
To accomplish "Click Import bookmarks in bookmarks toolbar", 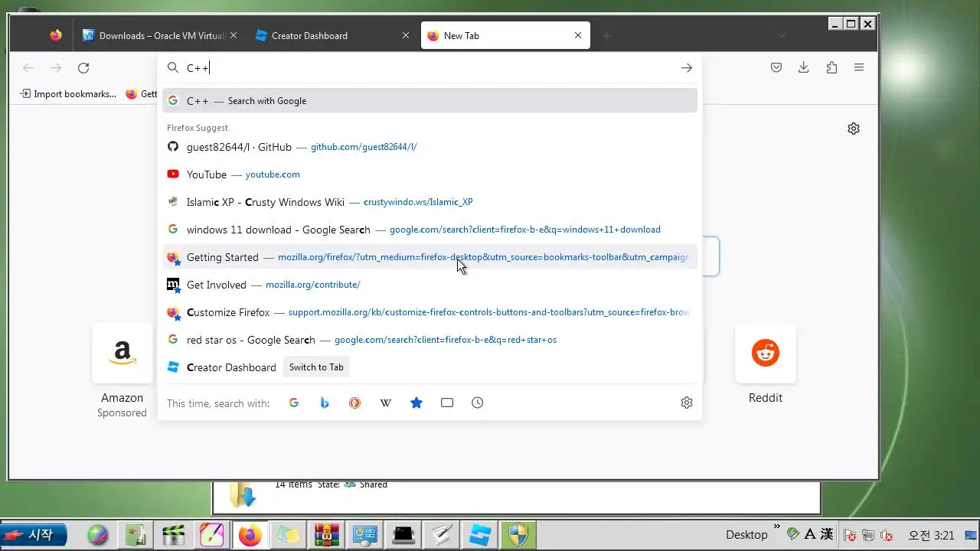I will [x=68, y=94].
